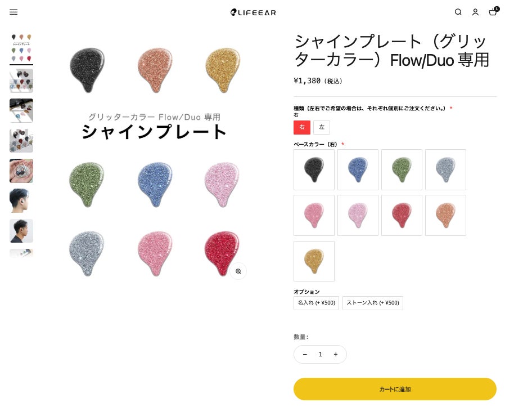Choose the black glitter base color
The image size is (532, 411).
(x=314, y=169)
